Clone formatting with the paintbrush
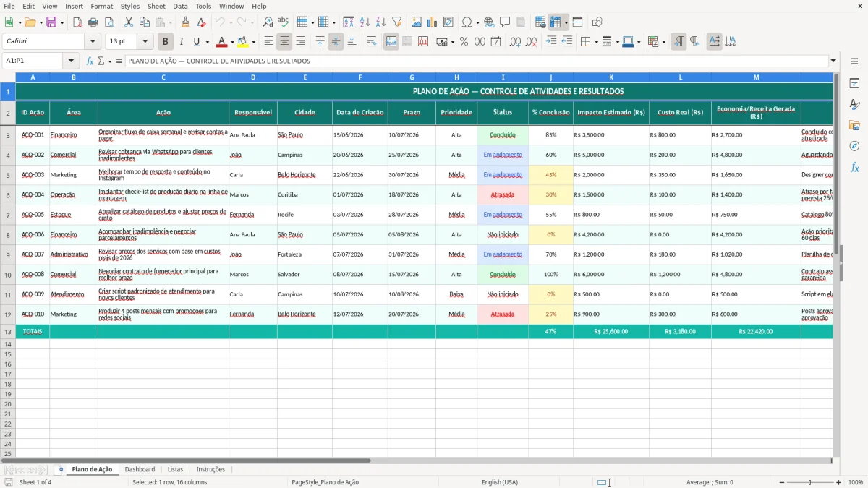Viewport: 868px width, 488px height. point(185,22)
